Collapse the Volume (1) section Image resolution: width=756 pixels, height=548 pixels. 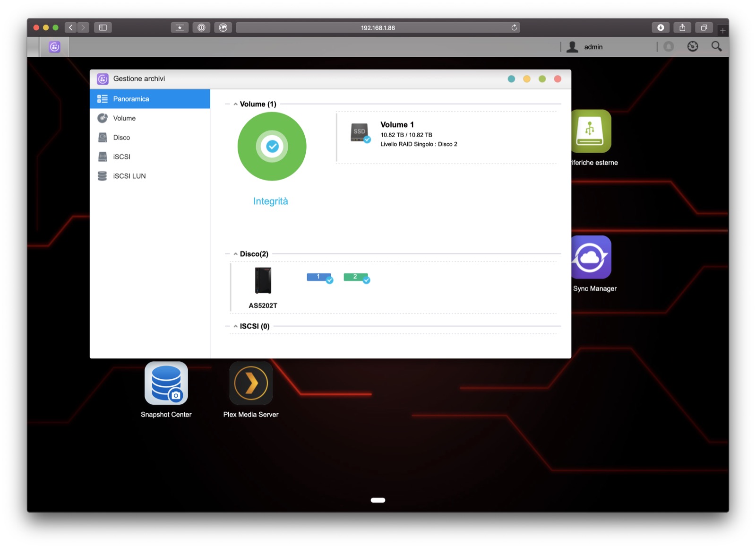235,104
